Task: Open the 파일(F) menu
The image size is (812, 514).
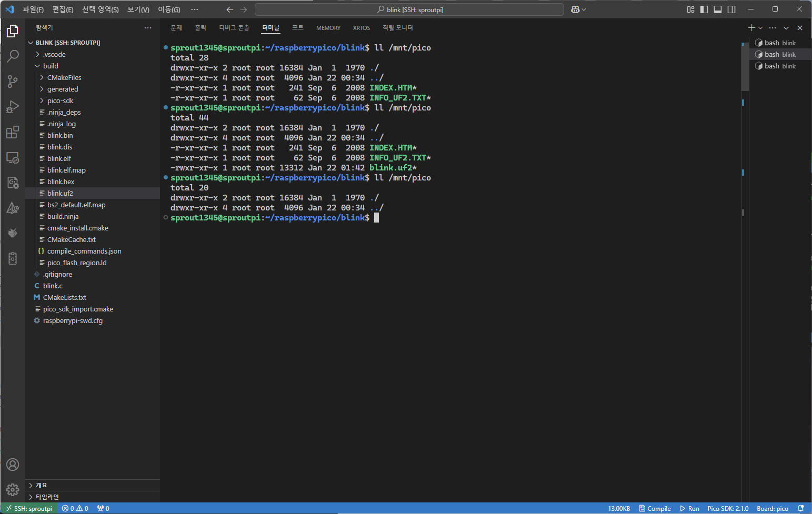Action: (33, 9)
